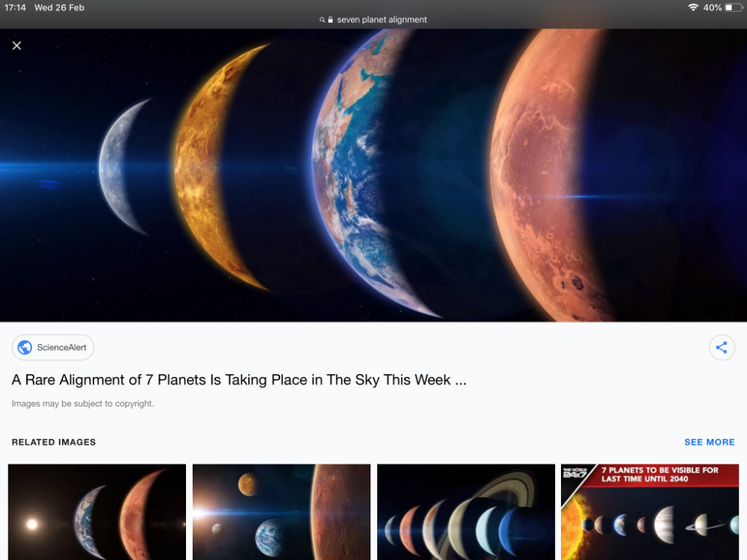
Task: Click the padlock icon in address bar
Action: point(330,19)
